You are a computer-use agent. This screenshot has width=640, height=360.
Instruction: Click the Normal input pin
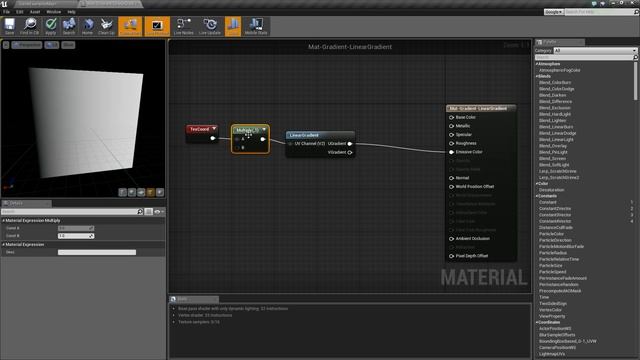click(x=451, y=178)
